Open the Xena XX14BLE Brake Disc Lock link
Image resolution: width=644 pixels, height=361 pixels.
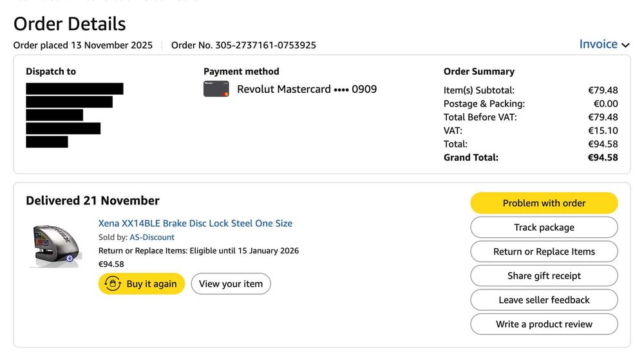(195, 223)
